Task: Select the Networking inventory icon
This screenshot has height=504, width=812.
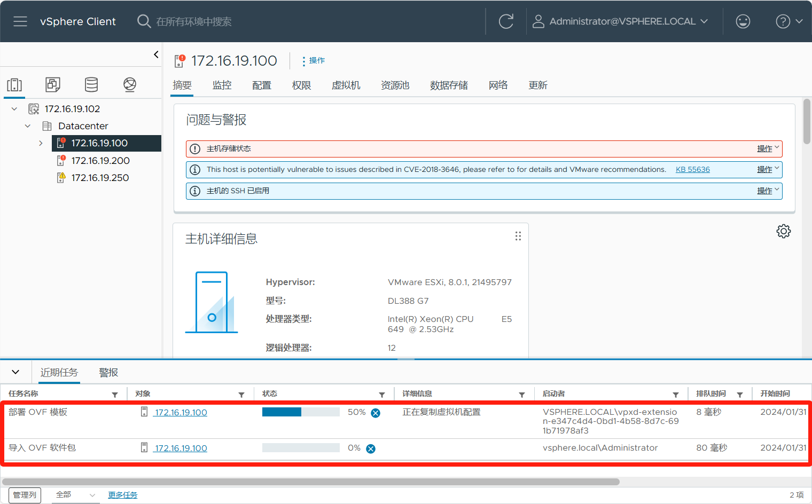Action: (130, 84)
